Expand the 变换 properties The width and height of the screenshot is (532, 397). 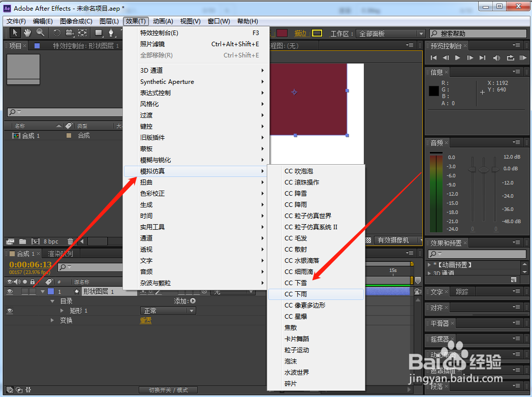point(52,320)
